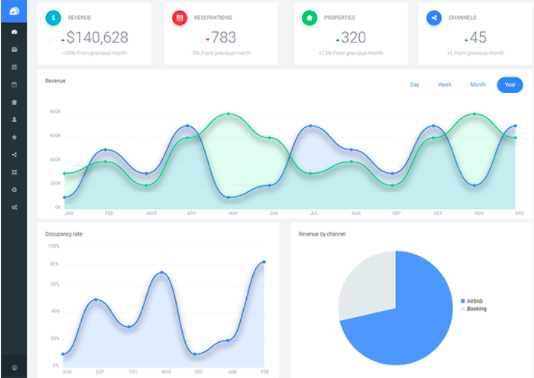Open the multiple gears icon in sidebar
Image resolution: width=534 pixels, height=378 pixels.
click(x=14, y=207)
